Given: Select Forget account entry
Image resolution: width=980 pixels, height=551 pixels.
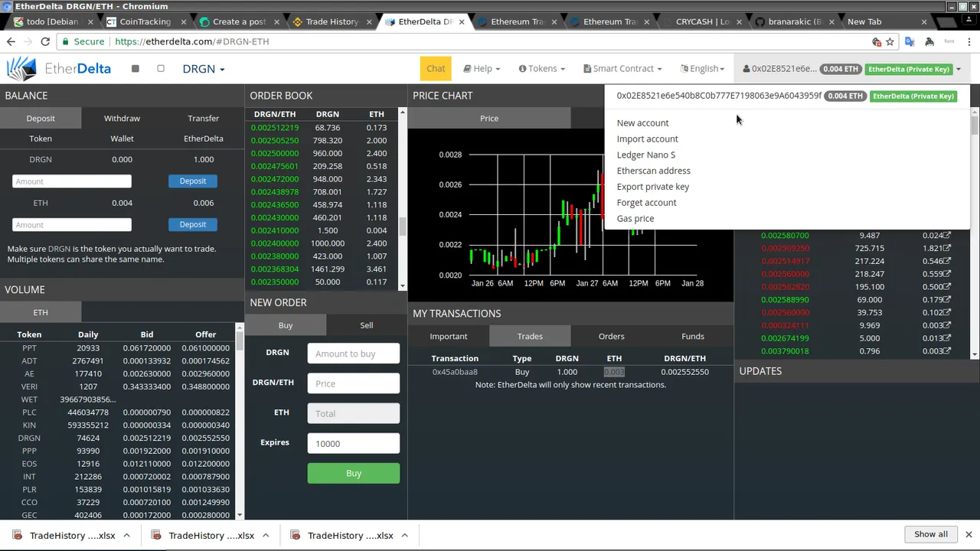Looking at the screenshot, I should point(646,203).
